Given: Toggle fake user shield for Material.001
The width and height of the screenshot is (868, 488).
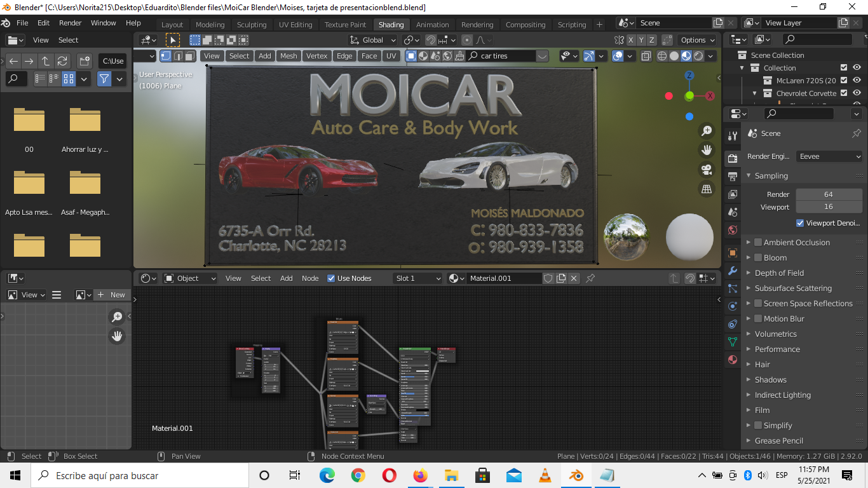Looking at the screenshot, I should coord(548,278).
